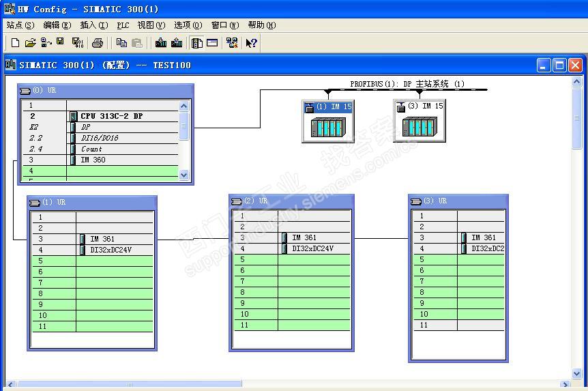The image size is (588, 391).
Task: Select the Count submodule row
Action: (x=100, y=149)
